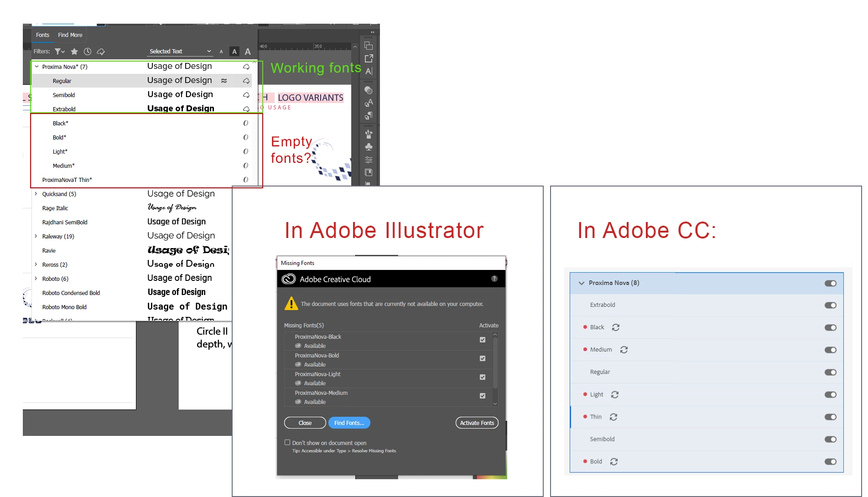The height and width of the screenshot is (497, 868).
Task: Toggle the Regular font switch in CC
Action: click(830, 372)
